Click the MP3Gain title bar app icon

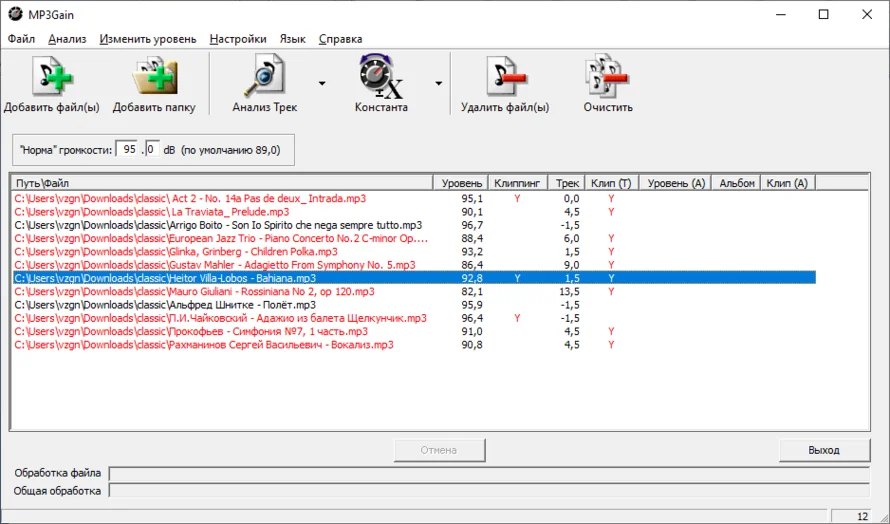15,14
